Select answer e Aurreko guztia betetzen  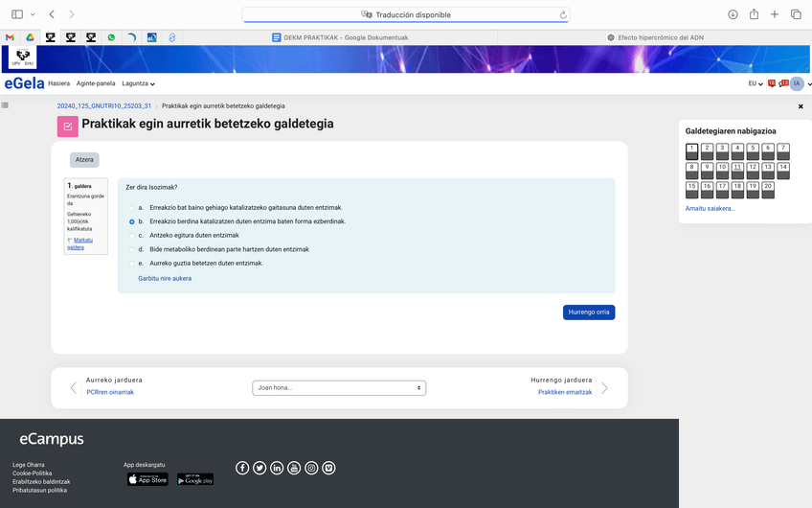click(131, 264)
